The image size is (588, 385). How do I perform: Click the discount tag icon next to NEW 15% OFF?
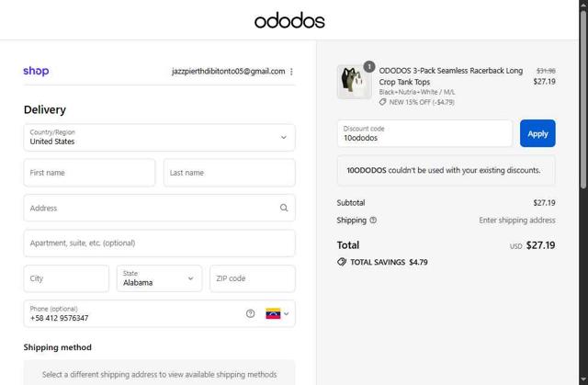[382, 102]
